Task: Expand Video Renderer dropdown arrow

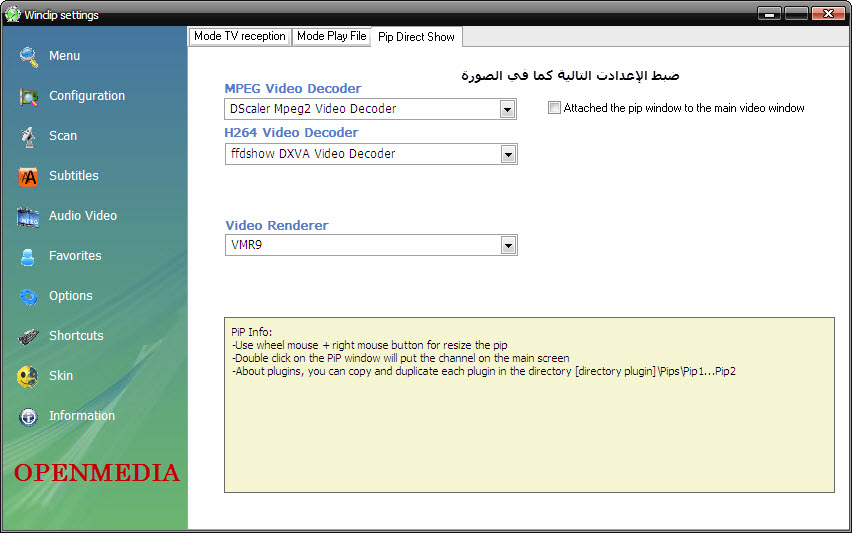Action: pyautogui.click(x=508, y=246)
